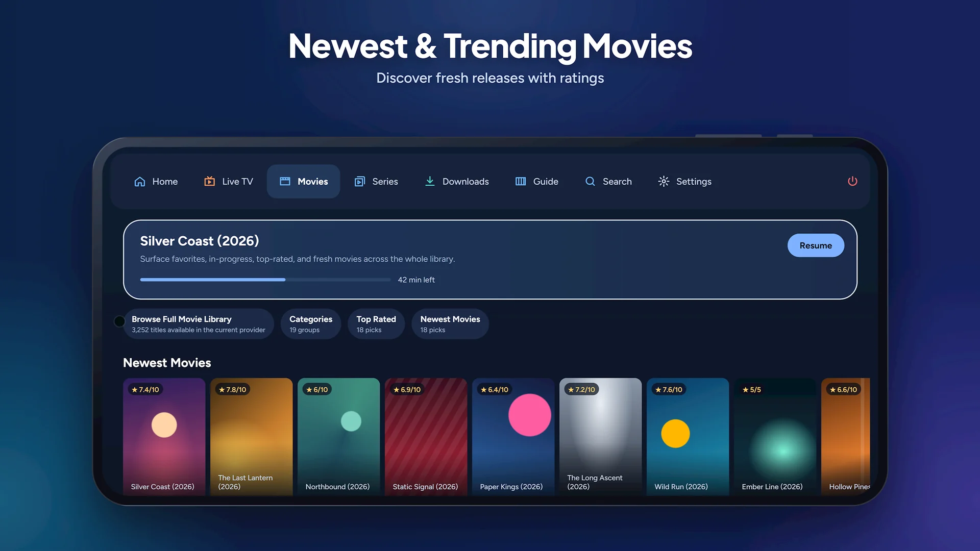Click the Newest Movies section heading
Viewport: 980px width, 551px height.
tap(167, 363)
